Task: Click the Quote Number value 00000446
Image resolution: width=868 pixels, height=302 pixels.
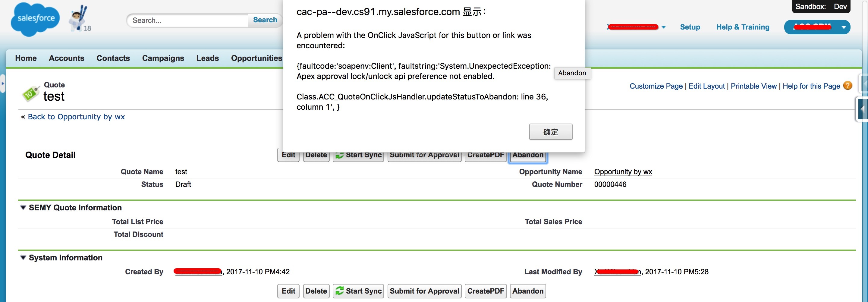Action: [x=610, y=184]
